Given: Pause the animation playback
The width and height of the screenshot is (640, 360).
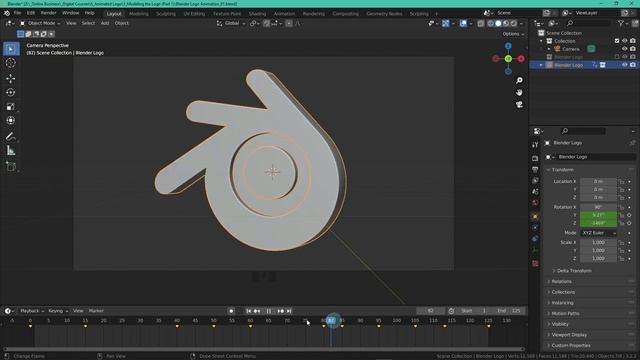Looking at the screenshot, I should tap(269, 311).
